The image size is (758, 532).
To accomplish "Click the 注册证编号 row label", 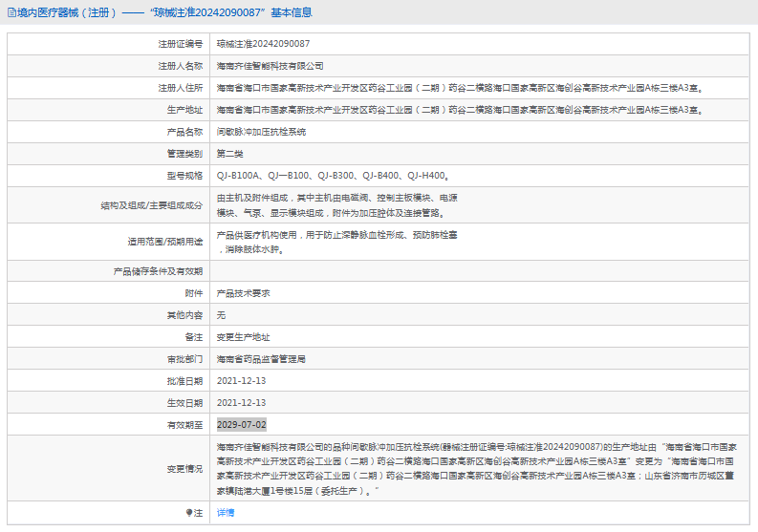I will (x=181, y=44).
